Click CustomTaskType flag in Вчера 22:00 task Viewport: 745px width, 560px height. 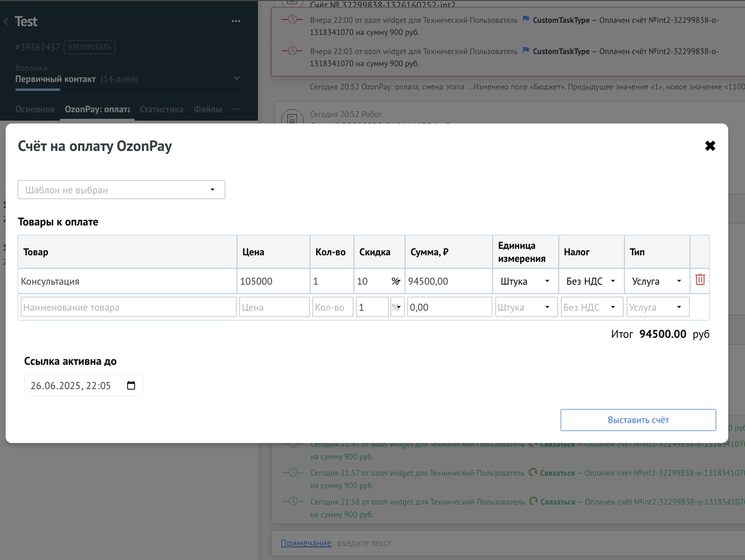coord(525,20)
